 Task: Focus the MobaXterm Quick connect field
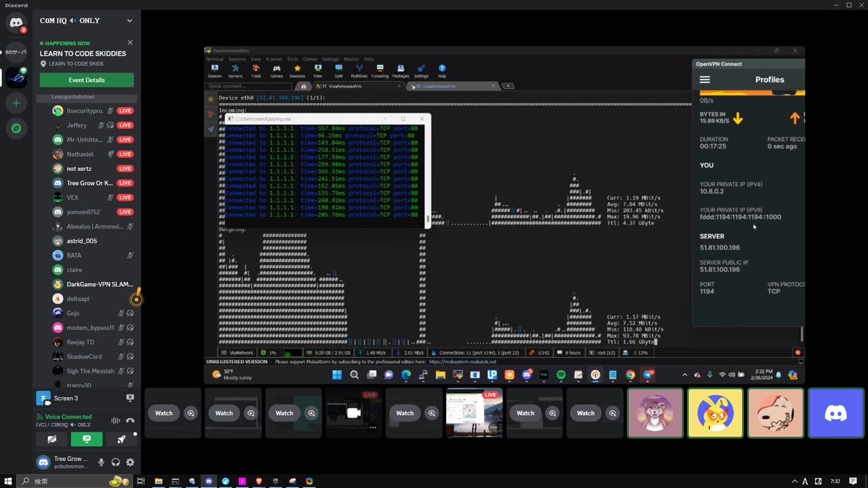250,86
